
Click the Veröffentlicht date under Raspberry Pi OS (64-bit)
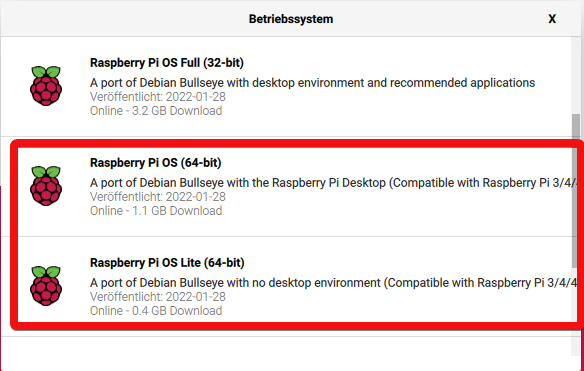click(158, 197)
